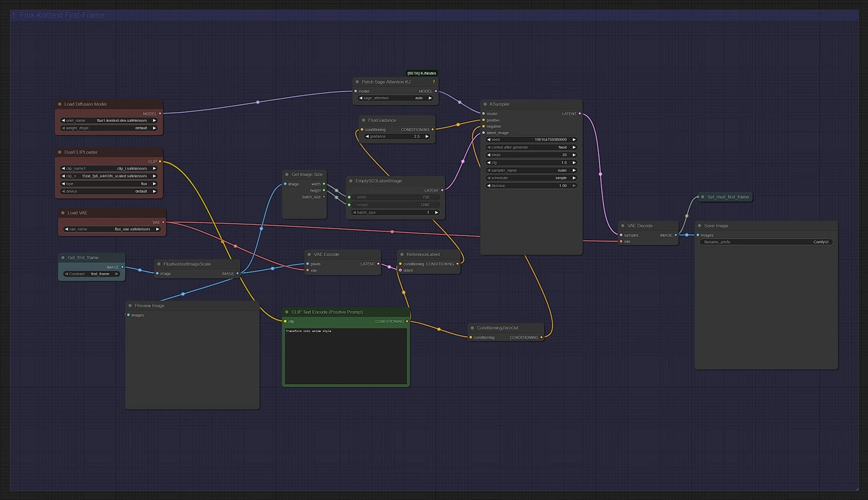This screenshot has width=868, height=500.
Task: Click the images input socket on Preview Image
Action: (x=128, y=315)
